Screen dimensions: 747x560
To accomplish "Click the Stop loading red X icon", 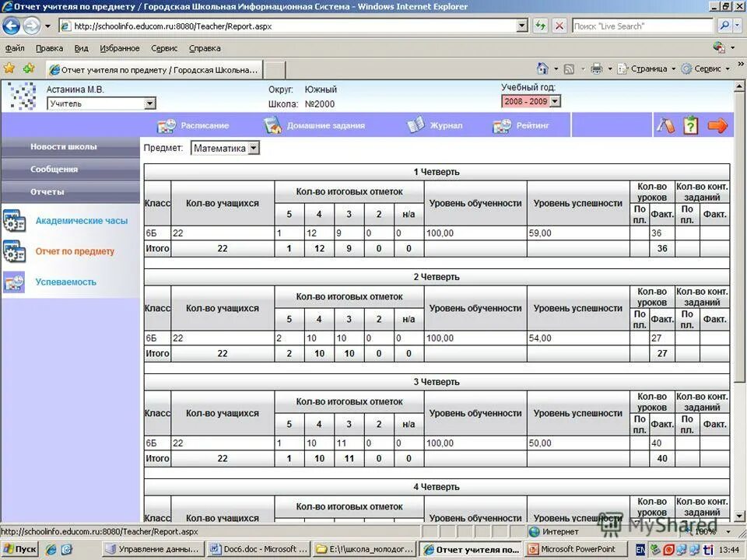I will (559, 26).
